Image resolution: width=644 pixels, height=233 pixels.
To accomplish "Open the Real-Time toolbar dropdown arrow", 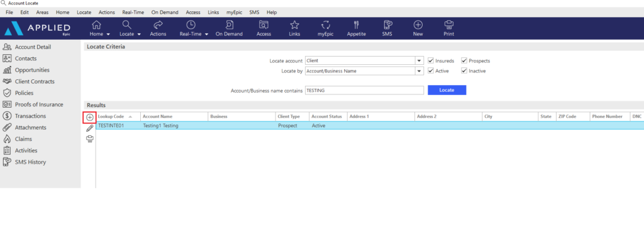I will (206, 35).
